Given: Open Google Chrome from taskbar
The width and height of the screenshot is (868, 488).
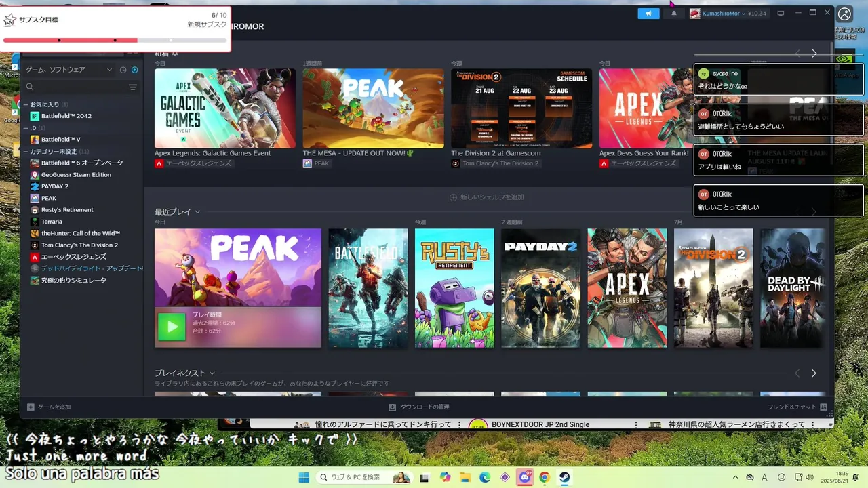Looking at the screenshot, I should pyautogui.click(x=544, y=477).
